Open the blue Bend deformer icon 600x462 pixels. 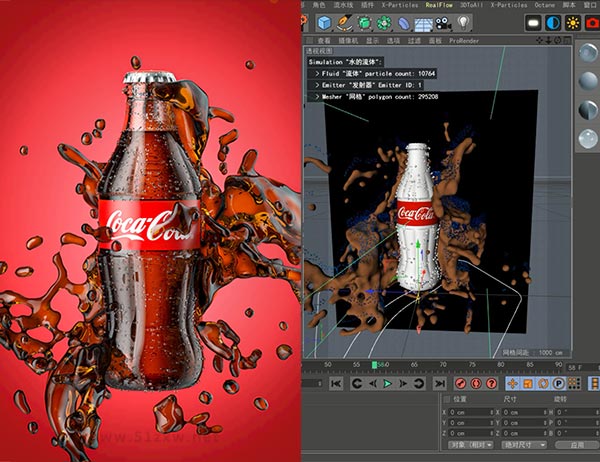[404, 23]
